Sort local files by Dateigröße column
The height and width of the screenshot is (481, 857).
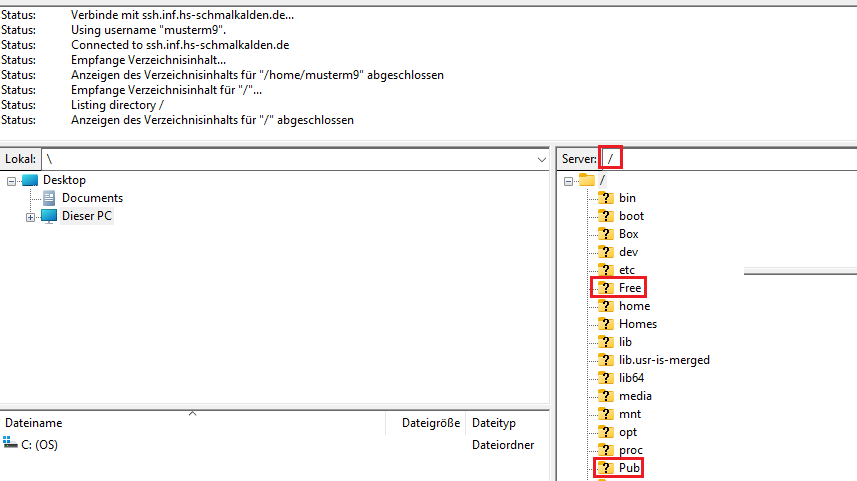tap(431, 424)
